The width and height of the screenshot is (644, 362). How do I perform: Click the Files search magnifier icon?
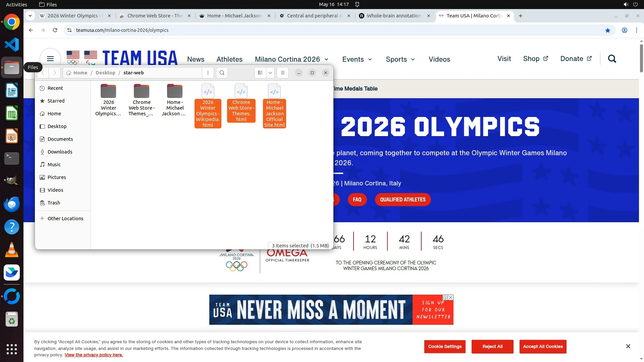point(222,73)
